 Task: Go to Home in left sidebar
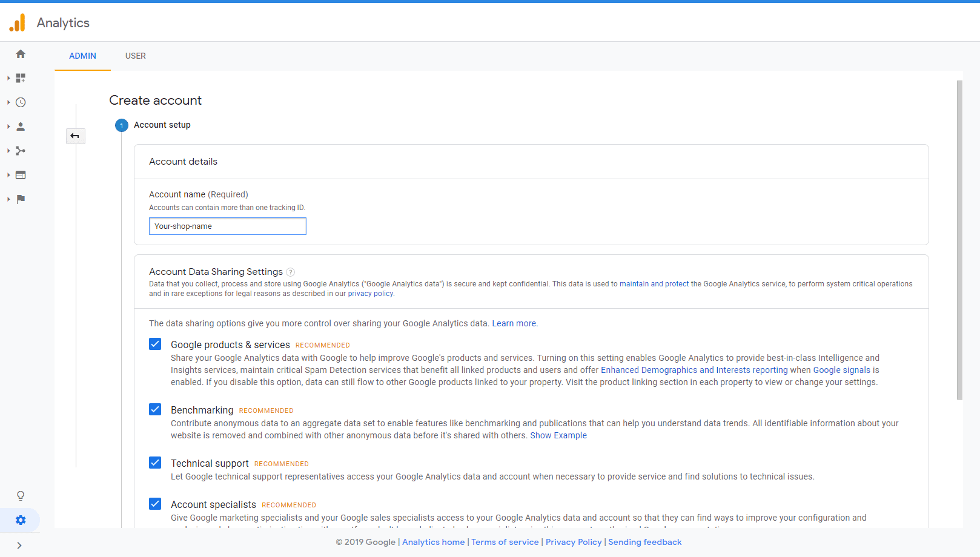point(21,54)
